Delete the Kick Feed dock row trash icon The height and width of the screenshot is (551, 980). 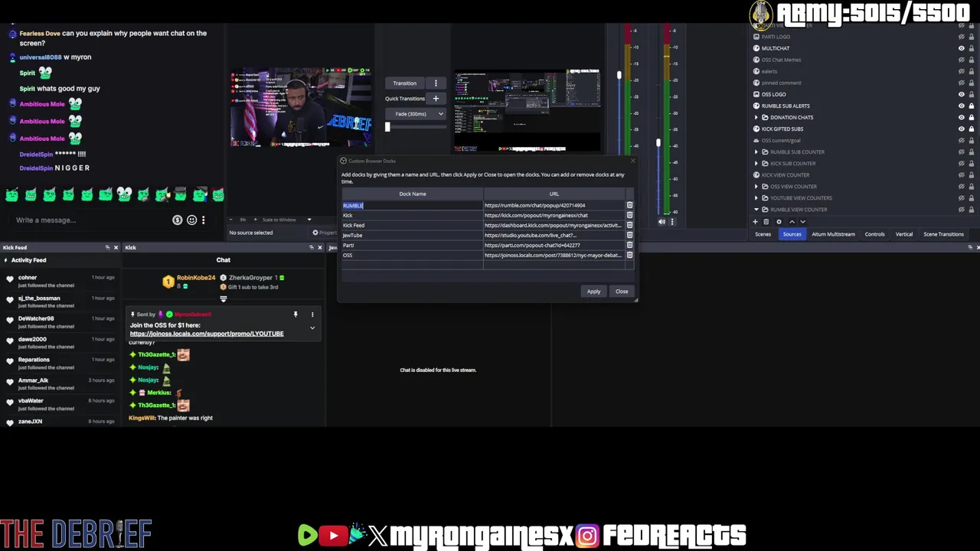tap(629, 225)
